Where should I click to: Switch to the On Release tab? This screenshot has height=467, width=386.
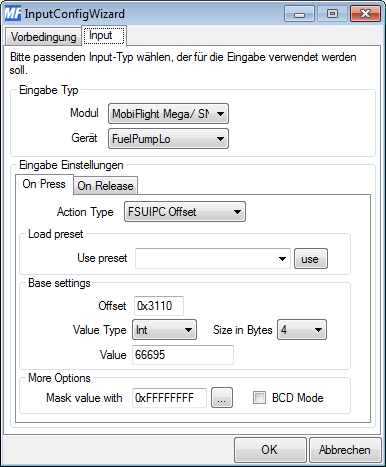click(x=105, y=186)
